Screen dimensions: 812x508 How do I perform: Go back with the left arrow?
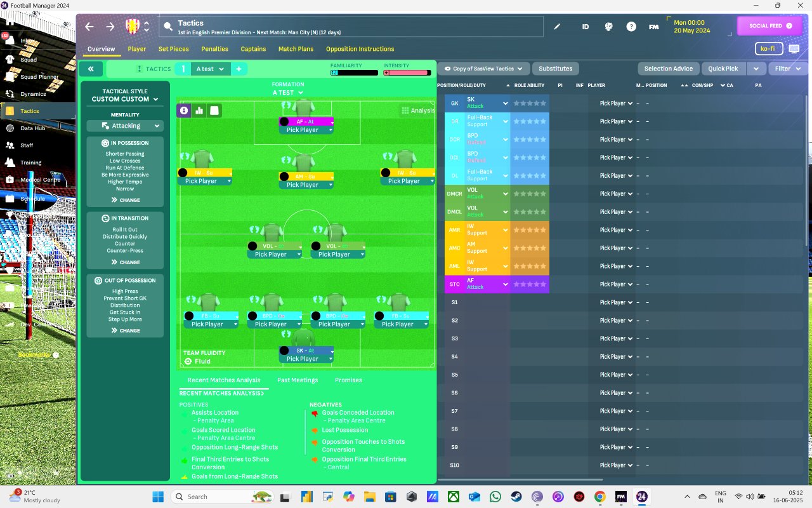point(89,27)
